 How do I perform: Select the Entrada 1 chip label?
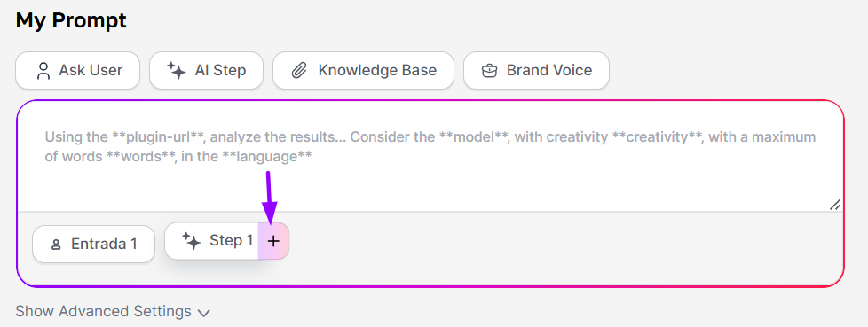pos(104,245)
